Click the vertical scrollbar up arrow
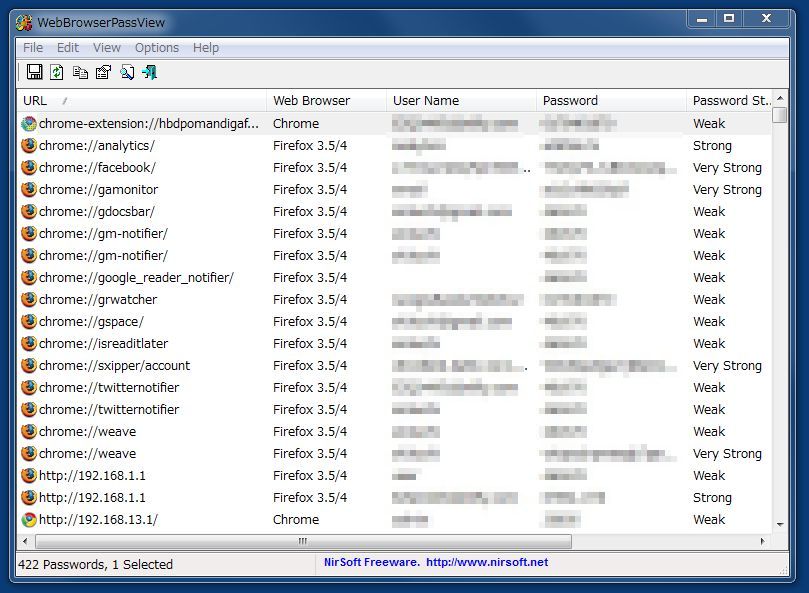809x593 pixels. (780, 98)
